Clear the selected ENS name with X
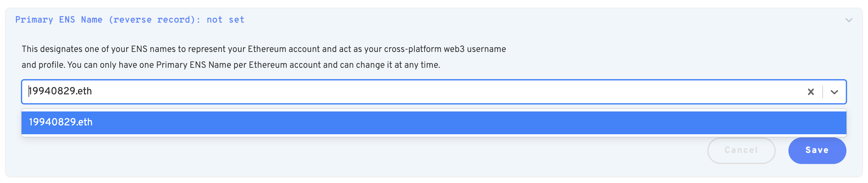 point(811,92)
